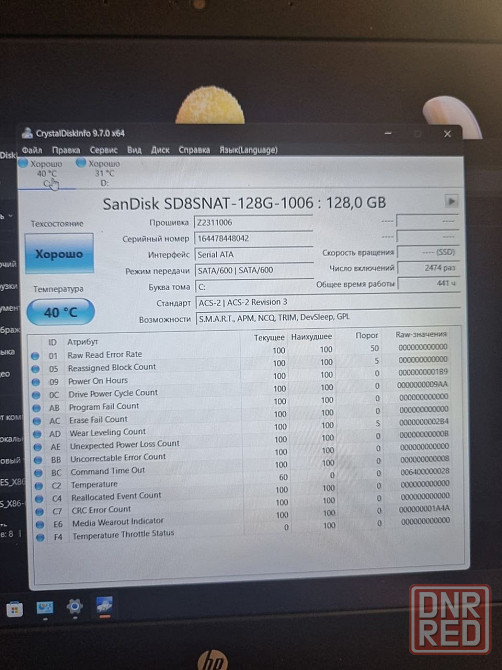The width and height of the screenshot is (502, 670).
Task: Click the status dot for Reallocated Event Count
Action: (39, 499)
